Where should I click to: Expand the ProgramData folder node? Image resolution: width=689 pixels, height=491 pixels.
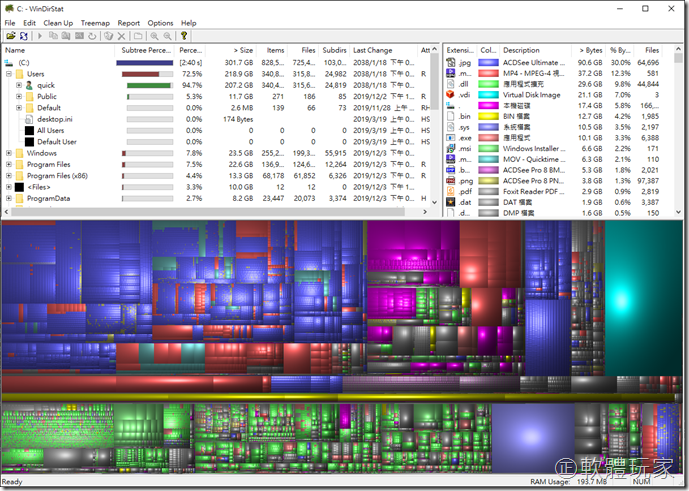[9, 198]
